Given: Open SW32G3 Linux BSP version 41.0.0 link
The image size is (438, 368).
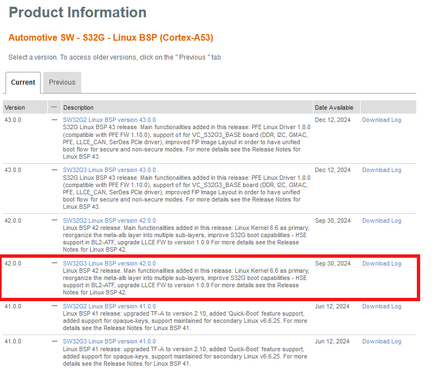Looking at the screenshot, I should click(x=109, y=341).
